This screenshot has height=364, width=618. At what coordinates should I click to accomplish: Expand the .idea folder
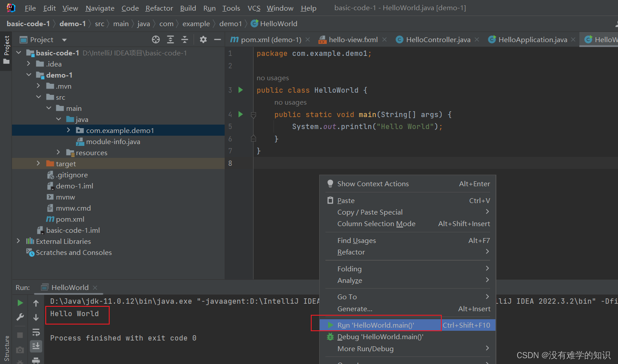coord(28,64)
